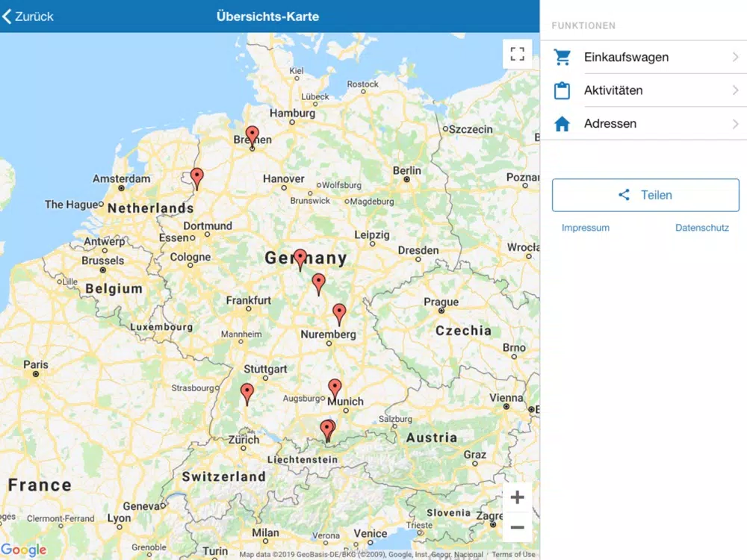Expand Einkaufswagen chevron arrow
This screenshot has height=560, width=747.
pos(736,57)
